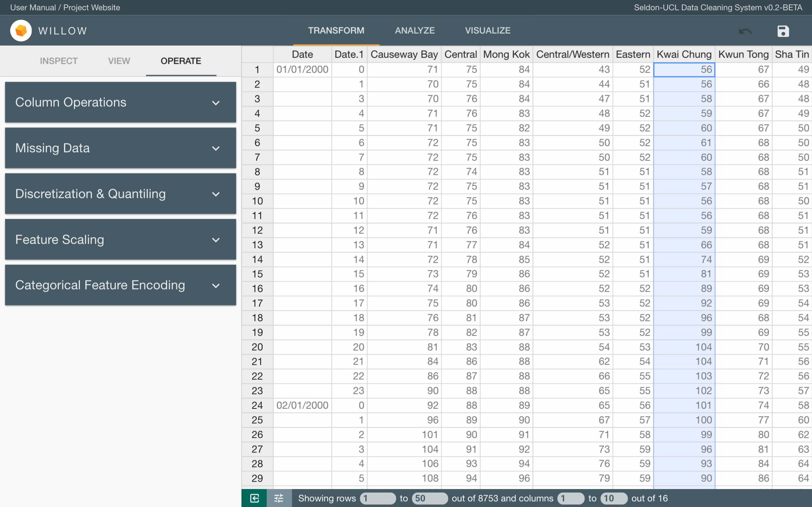Expand the Missing Data section
Image resolution: width=812 pixels, height=507 pixels.
coord(121,148)
